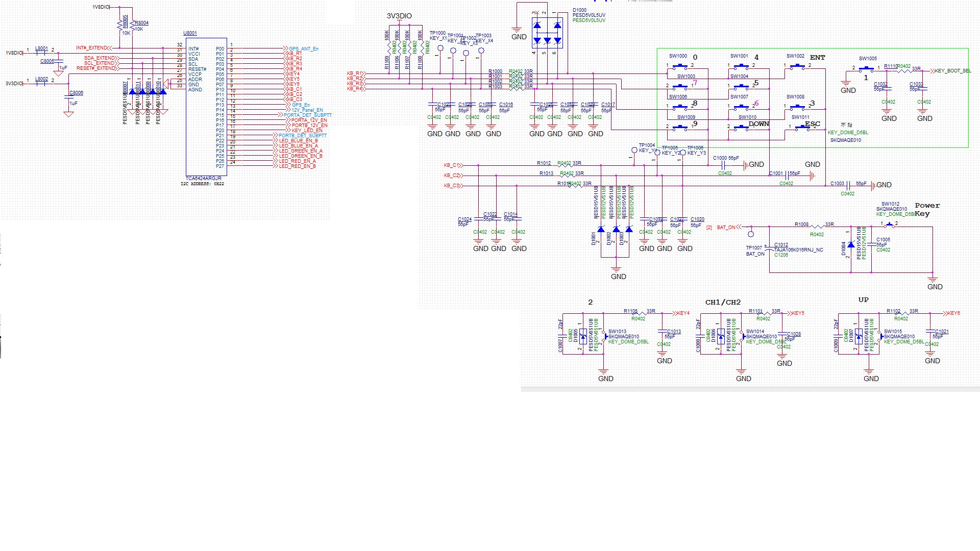Click the UP key annotation
This screenshot has height=551, width=980.
click(864, 300)
